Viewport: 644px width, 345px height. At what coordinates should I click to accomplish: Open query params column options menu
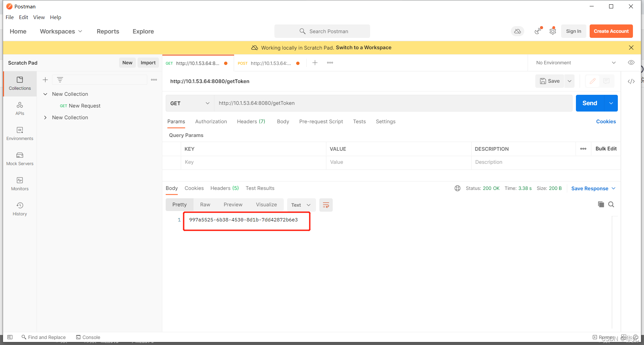coord(583,149)
